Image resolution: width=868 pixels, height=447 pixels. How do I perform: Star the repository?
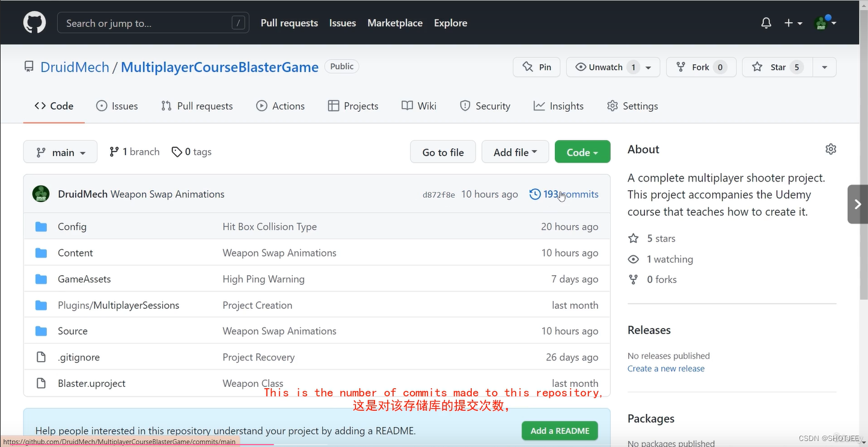tap(778, 67)
